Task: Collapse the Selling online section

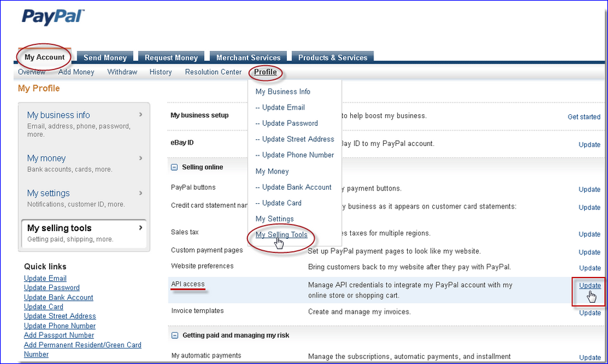Action: [174, 167]
